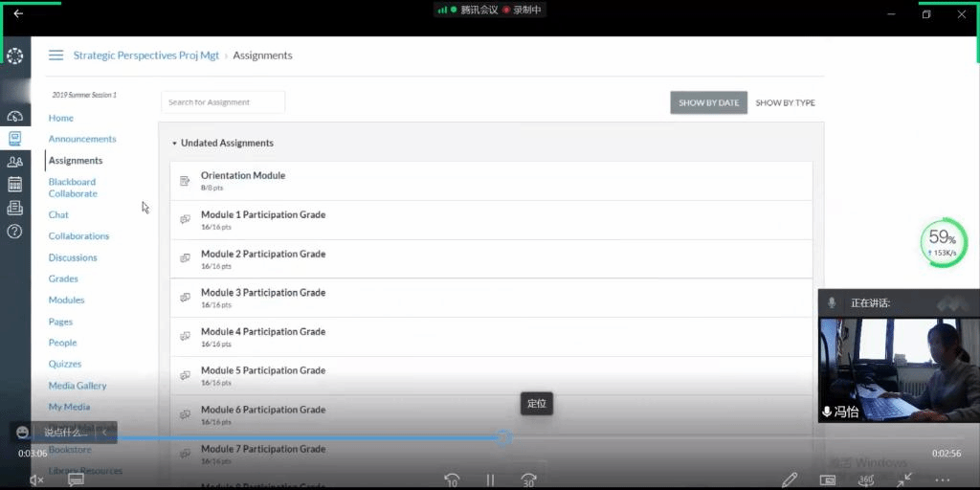
Task: Toggle mute on the video player
Action: 36,479
